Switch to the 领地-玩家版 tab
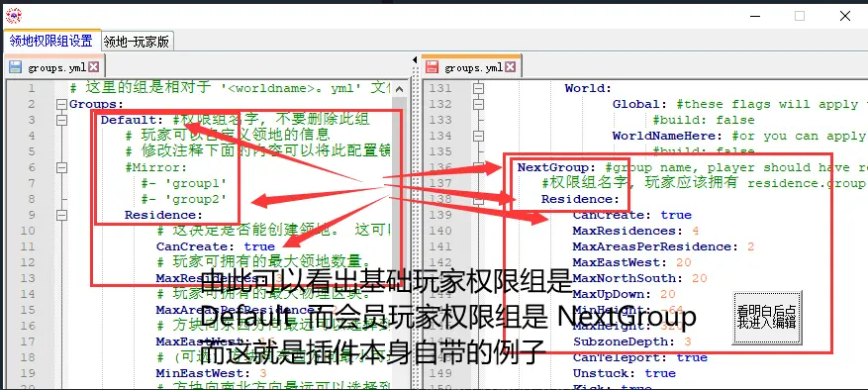 click(x=137, y=41)
